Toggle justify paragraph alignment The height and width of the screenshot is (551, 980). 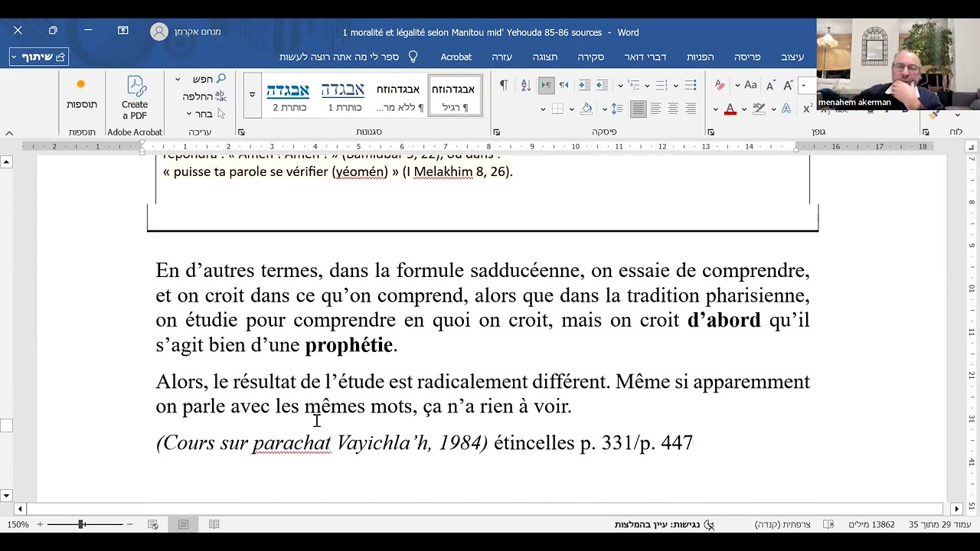[x=638, y=109]
